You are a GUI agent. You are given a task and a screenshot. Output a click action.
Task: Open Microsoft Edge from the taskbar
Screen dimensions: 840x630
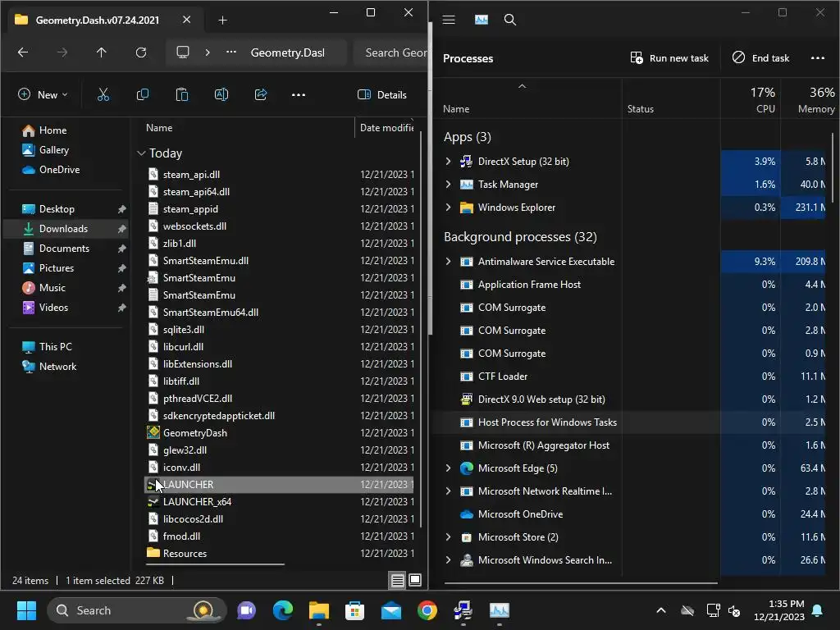pyautogui.click(x=283, y=610)
